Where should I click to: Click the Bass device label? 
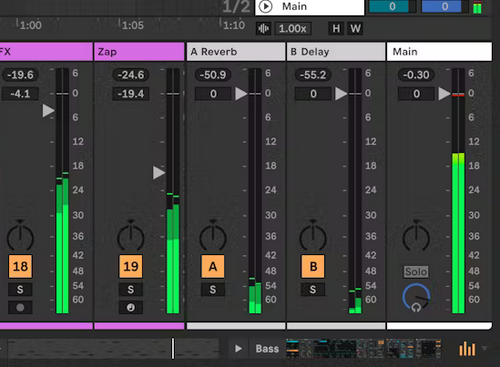pos(267,349)
